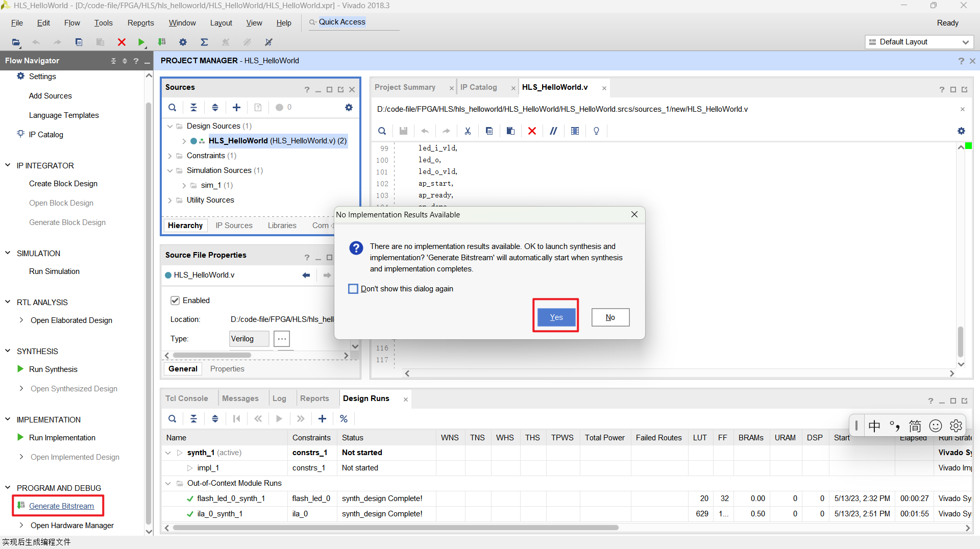Click the IME emoji smiley icon
This screenshot has height=549, width=980.
click(x=935, y=426)
